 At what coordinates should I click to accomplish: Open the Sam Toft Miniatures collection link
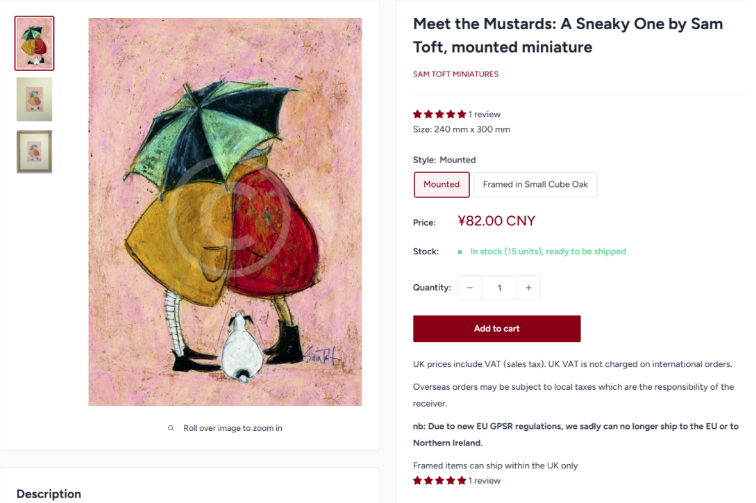[455, 74]
